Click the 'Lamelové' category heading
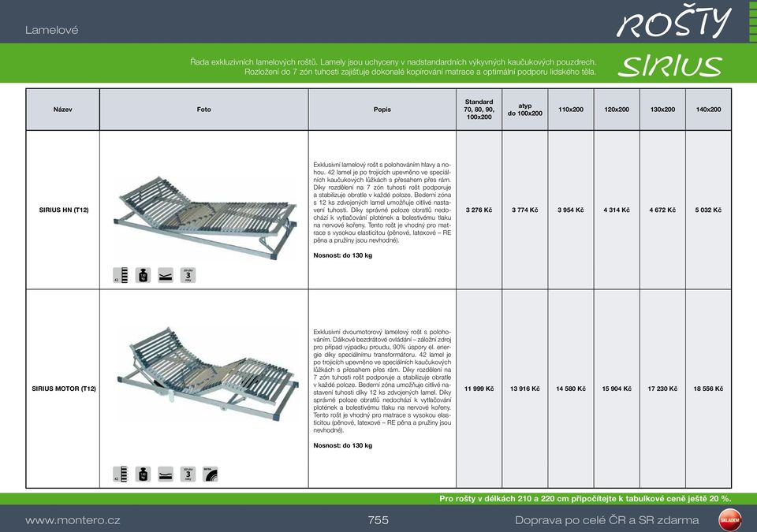757x532 pixels. (52, 30)
